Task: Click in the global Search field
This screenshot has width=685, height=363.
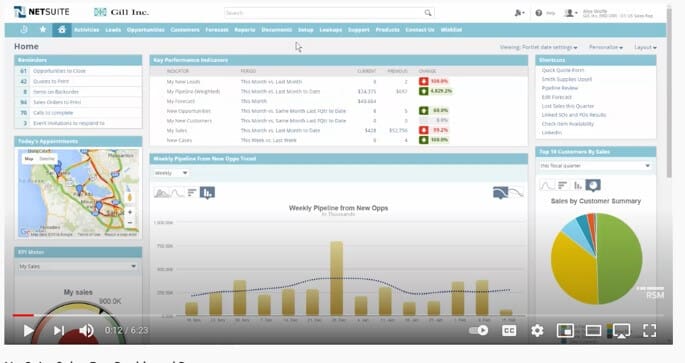Action: pos(324,13)
